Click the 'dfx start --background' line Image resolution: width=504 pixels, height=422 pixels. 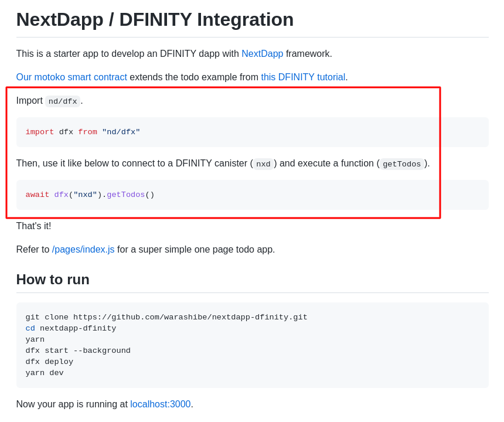coord(78,350)
